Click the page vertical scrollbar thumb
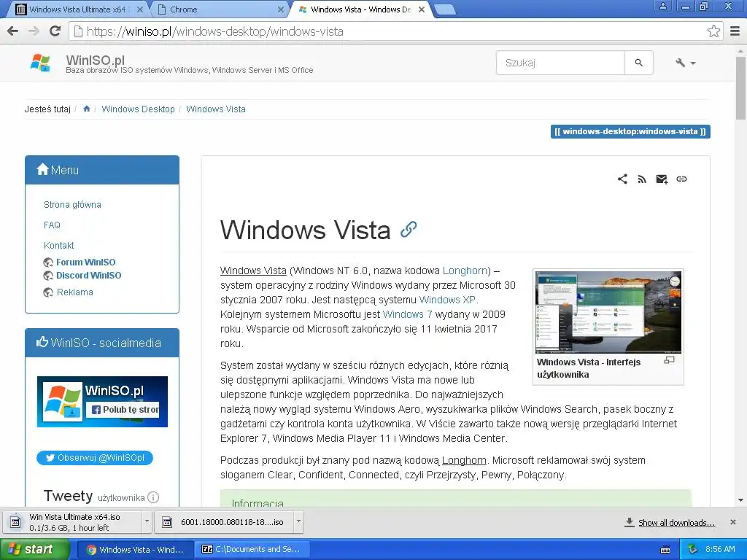The image size is (747, 560). (741, 88)
